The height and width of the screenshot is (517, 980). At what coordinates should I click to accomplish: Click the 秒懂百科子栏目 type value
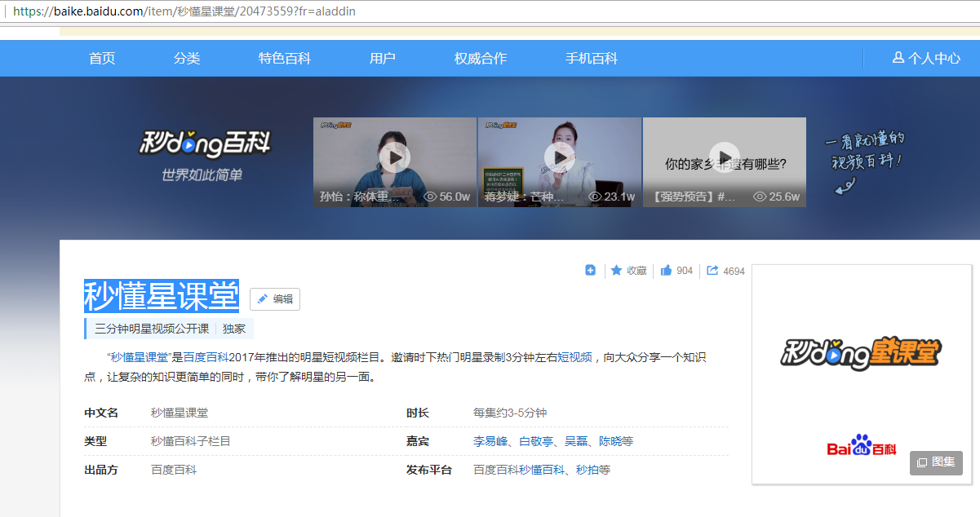point(191,441)
